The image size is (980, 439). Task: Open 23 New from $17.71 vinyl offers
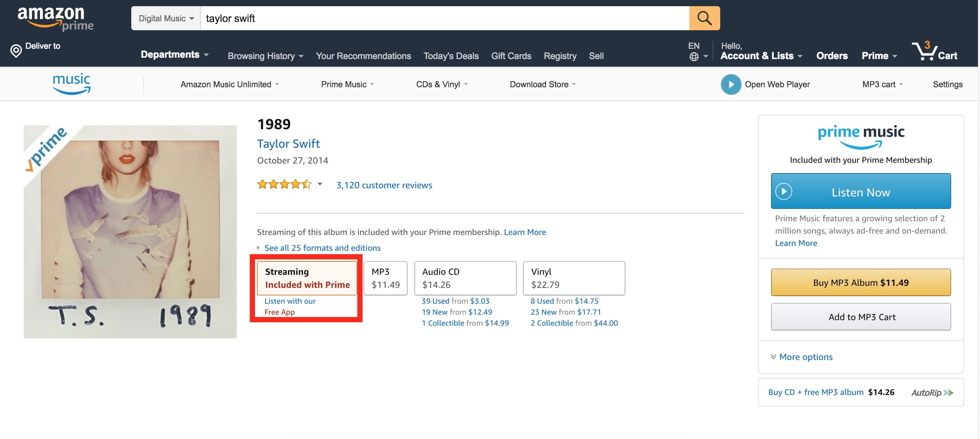coord(566,312)
